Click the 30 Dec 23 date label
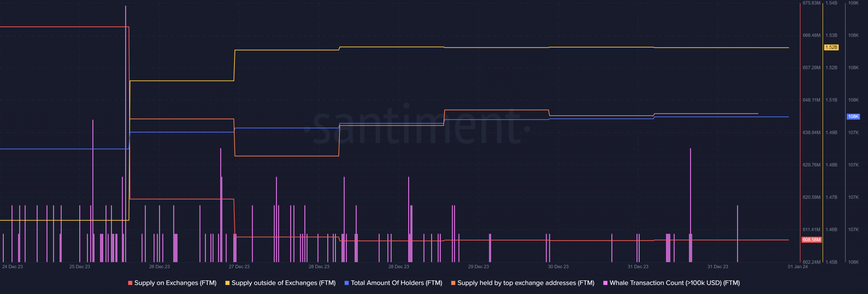Viewport: 868px width, 294px height. (x=558, y=267)
